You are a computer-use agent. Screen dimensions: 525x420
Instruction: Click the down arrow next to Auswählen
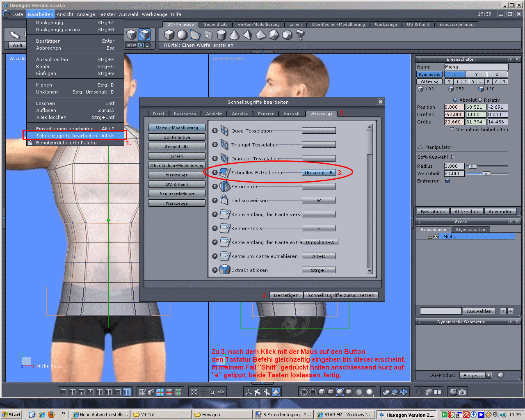tap(503, 311)
